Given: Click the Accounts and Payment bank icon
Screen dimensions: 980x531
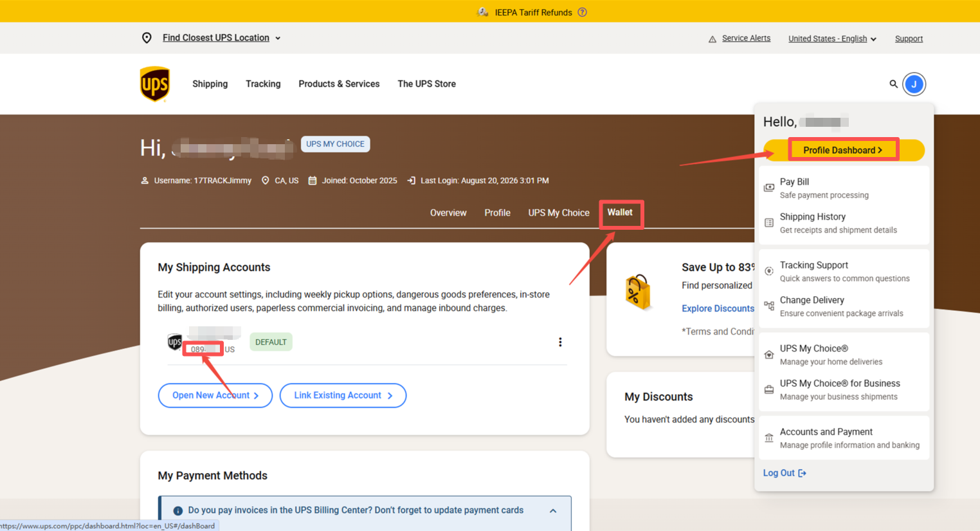Looking at the screenshot, I should 769,438.
